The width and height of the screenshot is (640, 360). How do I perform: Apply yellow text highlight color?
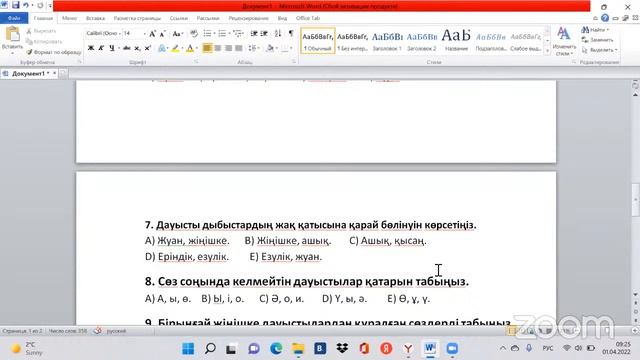(175, 48)
